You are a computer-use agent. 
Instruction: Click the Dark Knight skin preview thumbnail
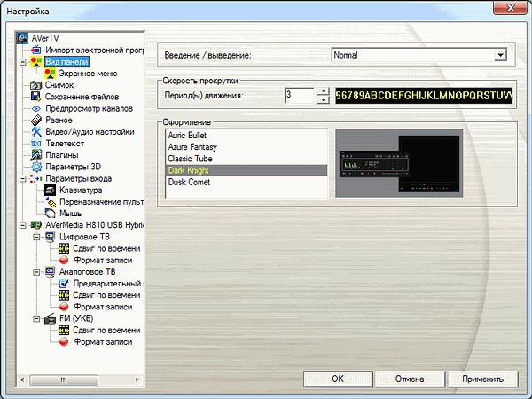tap(399, 163)
